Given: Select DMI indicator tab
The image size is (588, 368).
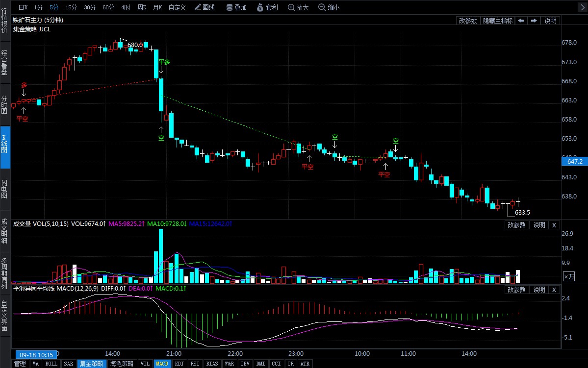Looking at the screenshot, I should coord(260,364).
